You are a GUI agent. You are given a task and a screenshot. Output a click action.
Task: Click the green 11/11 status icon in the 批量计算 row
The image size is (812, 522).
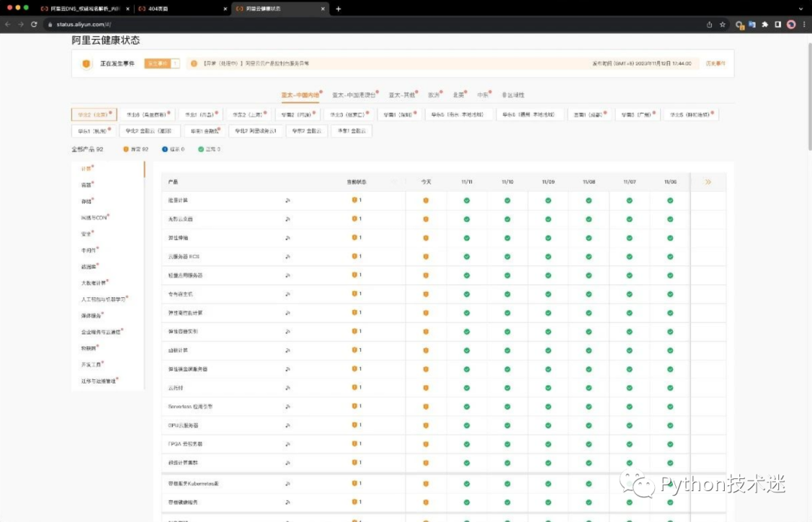tap(467, 200)
